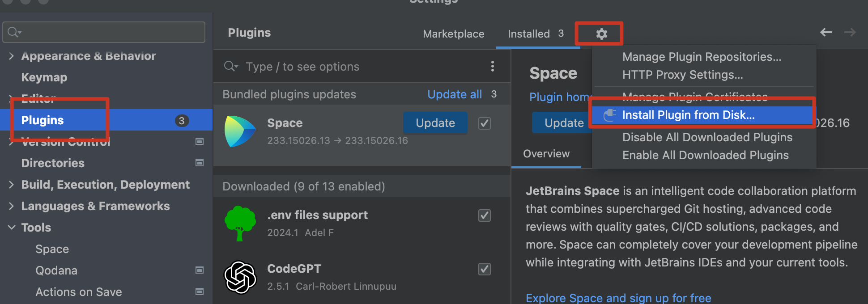The image size is (868, 304).
Task: Click project-level icon beside Qodana
Action: 200,270
